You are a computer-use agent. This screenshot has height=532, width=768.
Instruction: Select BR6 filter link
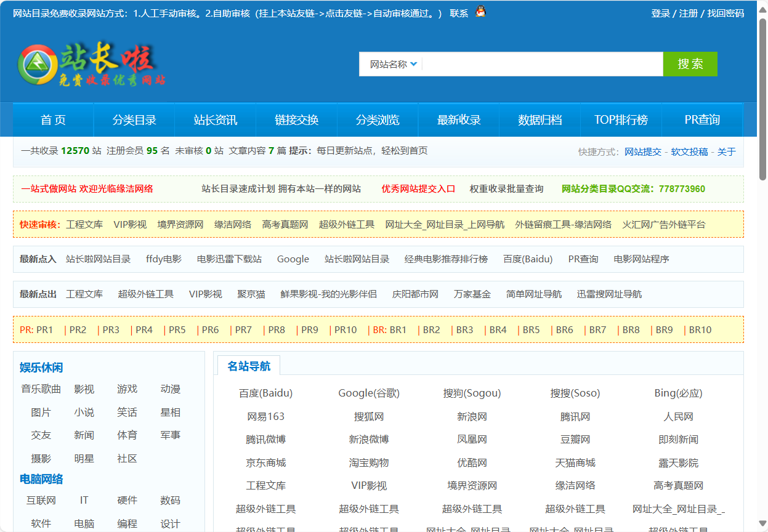click(x=565, y=330)
